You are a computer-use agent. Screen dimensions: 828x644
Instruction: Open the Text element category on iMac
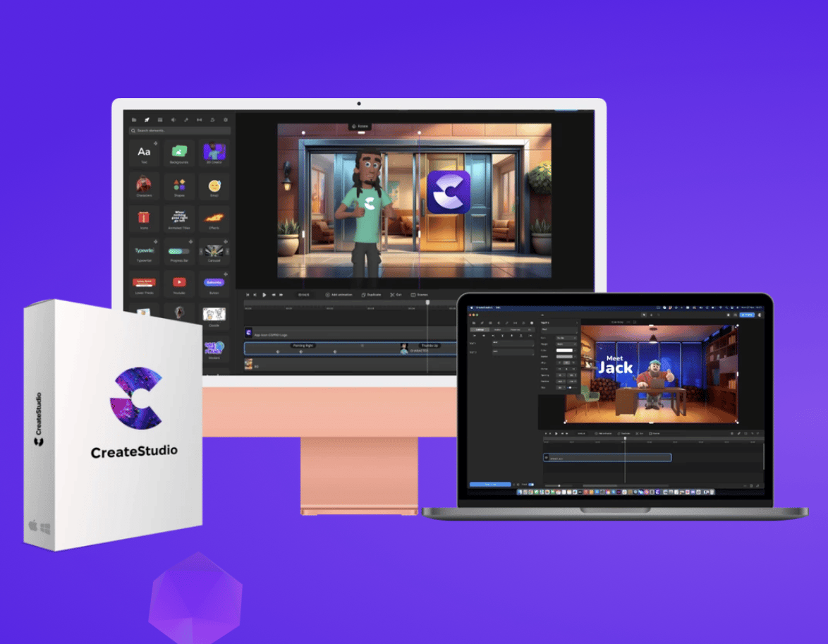(144, 154)
